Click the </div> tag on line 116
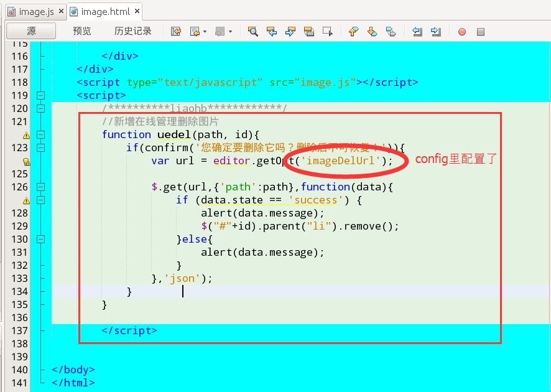Image resolution: width=551 pixels, height=392 pixels. click(120, 56)
